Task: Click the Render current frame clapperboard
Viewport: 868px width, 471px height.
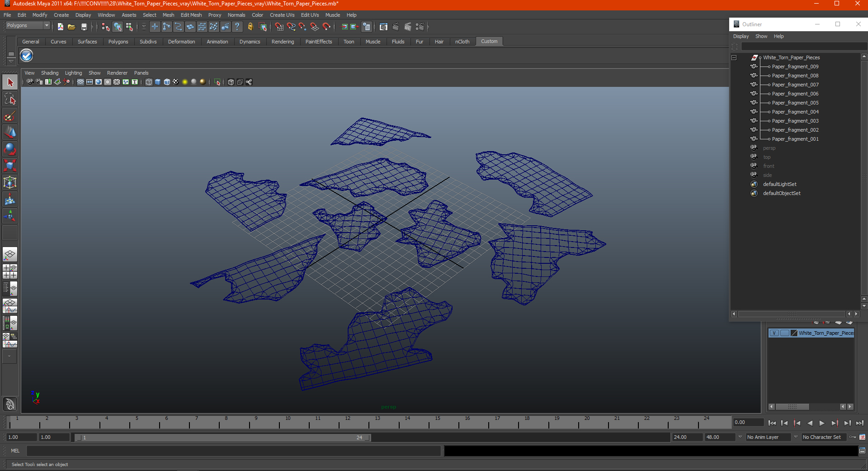Action: click(x=396, y=27)
